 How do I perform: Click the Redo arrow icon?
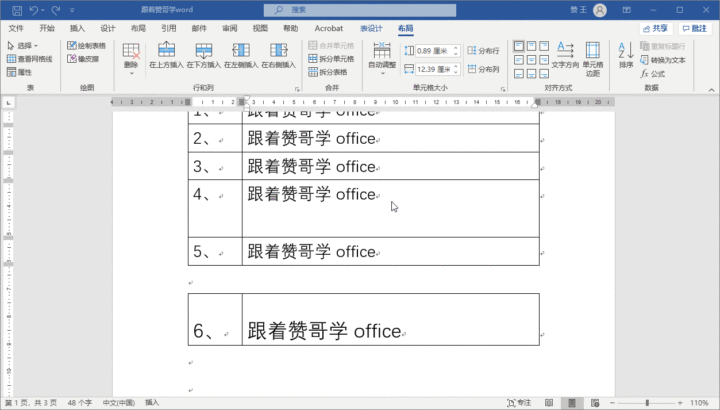56,10
